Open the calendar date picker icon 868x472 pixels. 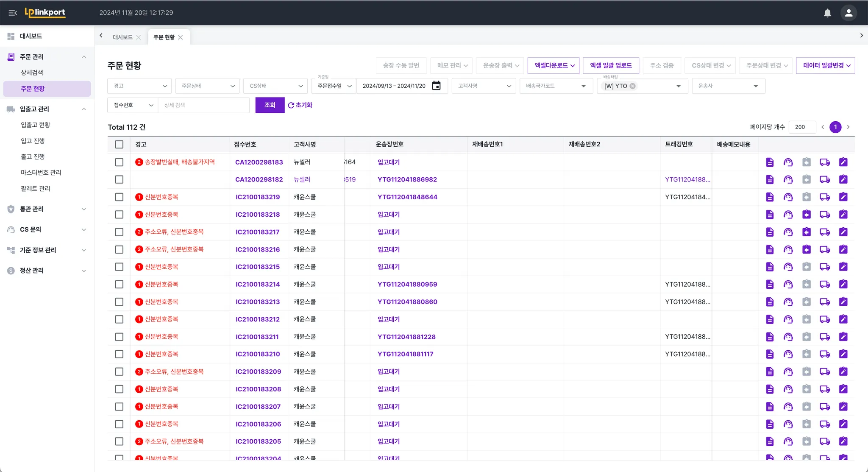click(436, 86)
